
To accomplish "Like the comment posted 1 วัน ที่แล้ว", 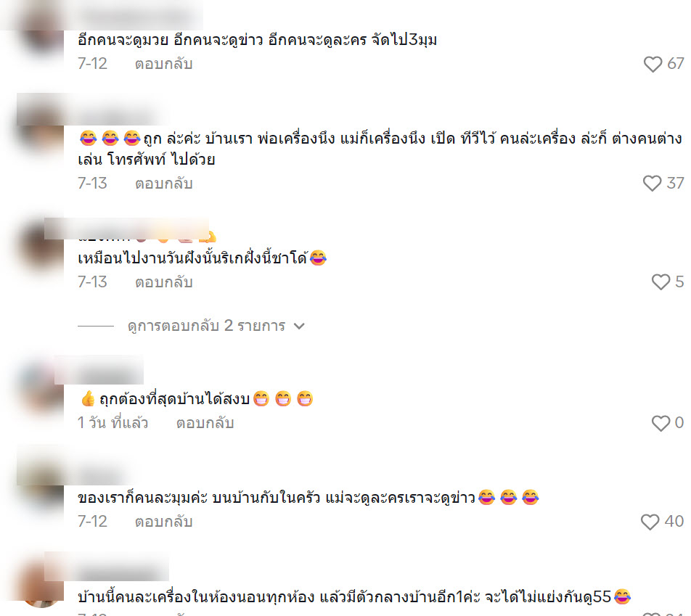I will click(x=661, y=424).
